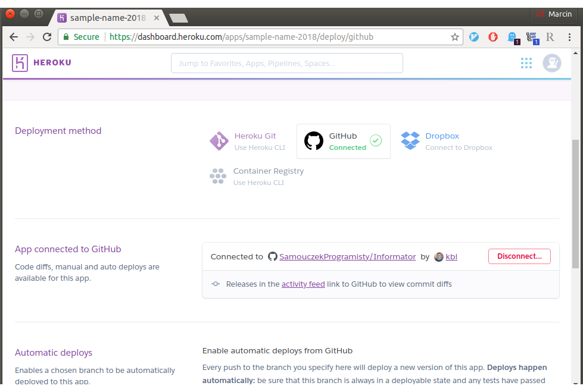Click the browser back arrow
Screen dimensions: 583x392
[x=14, y=37]
